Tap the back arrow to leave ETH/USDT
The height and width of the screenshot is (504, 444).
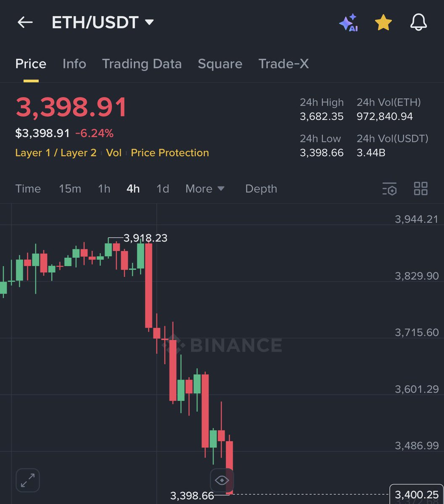click(24, 23)
